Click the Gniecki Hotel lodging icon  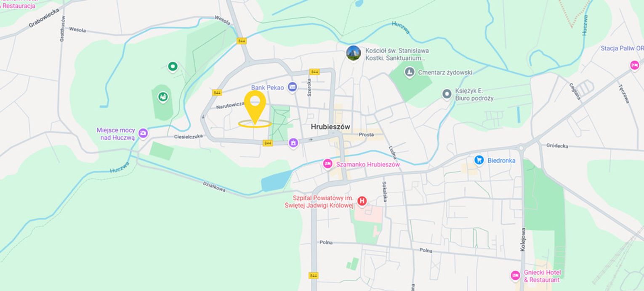click(516, 276)
